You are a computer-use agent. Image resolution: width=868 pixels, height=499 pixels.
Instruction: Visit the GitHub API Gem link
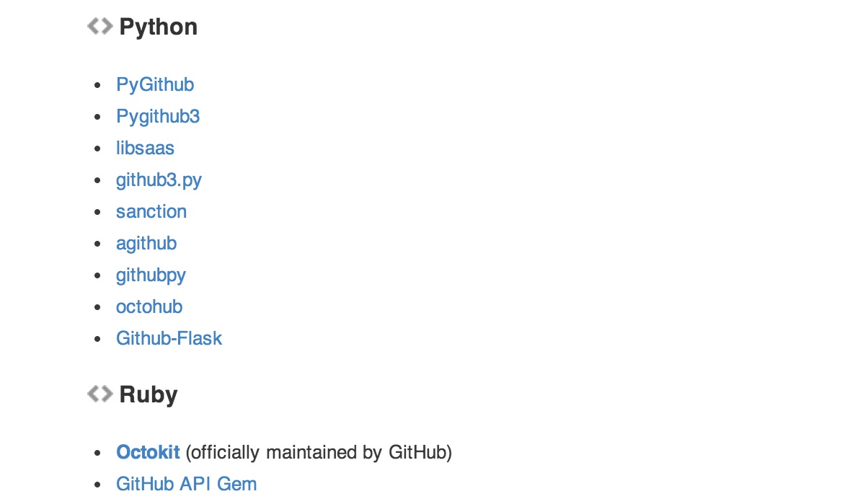tap(186, 484)
